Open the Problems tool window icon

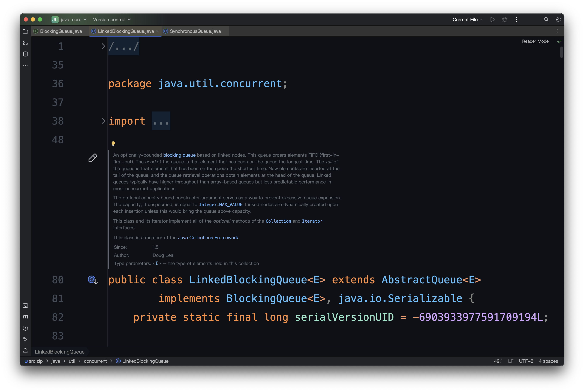25,328
